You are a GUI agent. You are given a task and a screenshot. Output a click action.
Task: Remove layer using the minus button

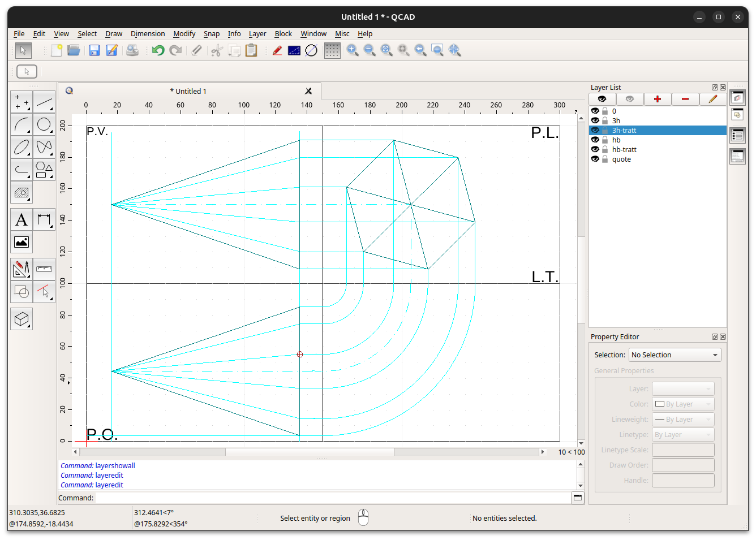685,100
